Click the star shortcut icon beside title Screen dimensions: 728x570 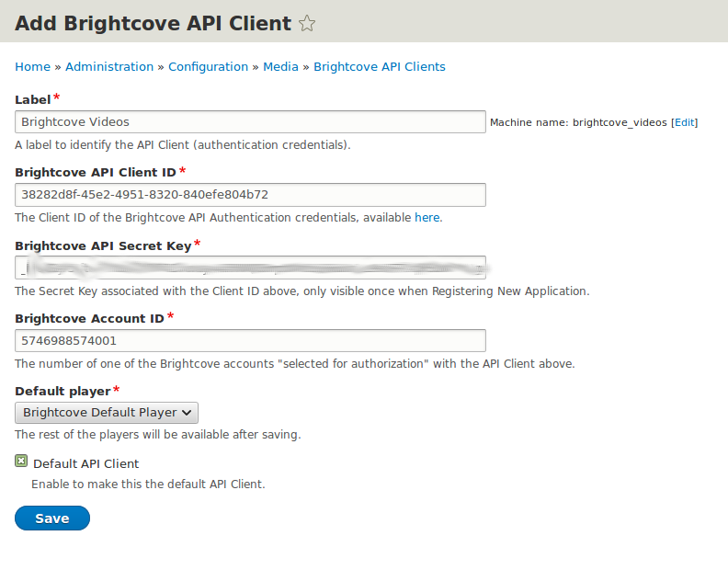pos(307,24)
